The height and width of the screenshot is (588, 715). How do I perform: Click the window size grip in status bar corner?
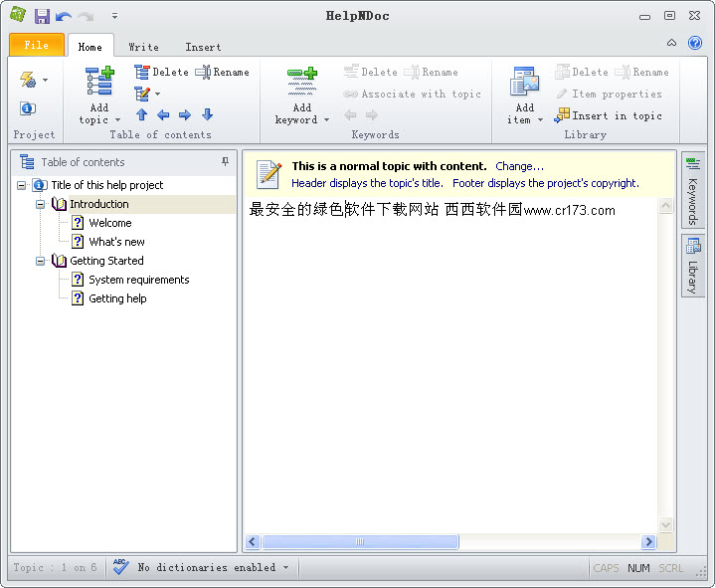click(x=702, y=573)
